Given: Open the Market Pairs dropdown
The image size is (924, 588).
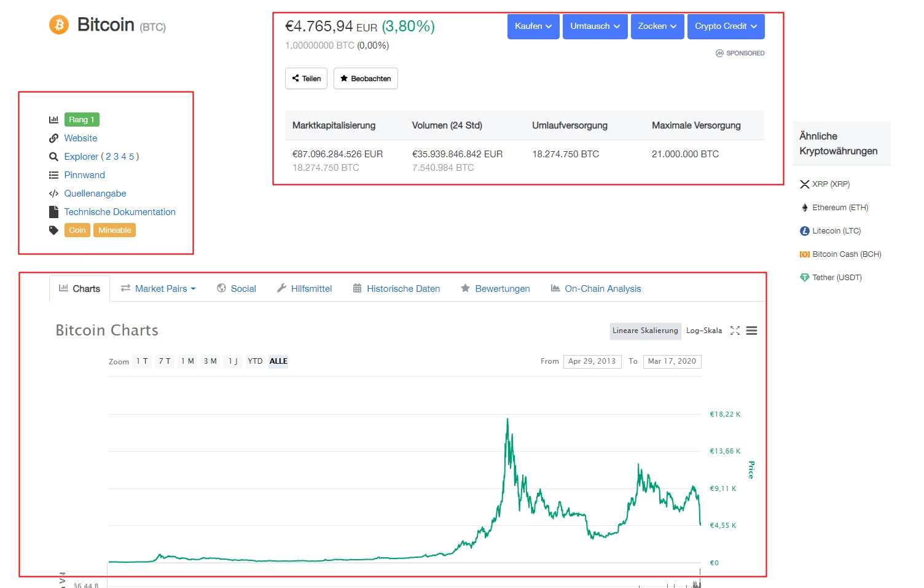Looking at the screenshot, I should coord(159,288).
